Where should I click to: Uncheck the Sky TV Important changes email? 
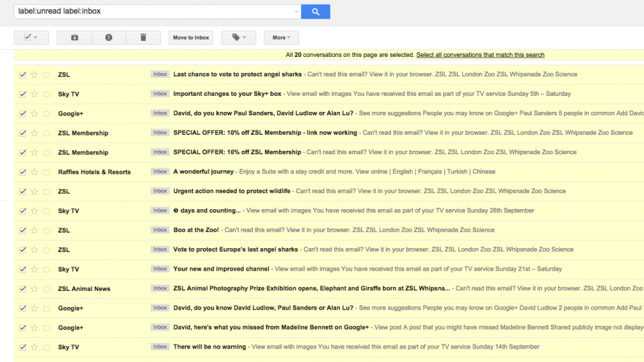pos(23,94)
